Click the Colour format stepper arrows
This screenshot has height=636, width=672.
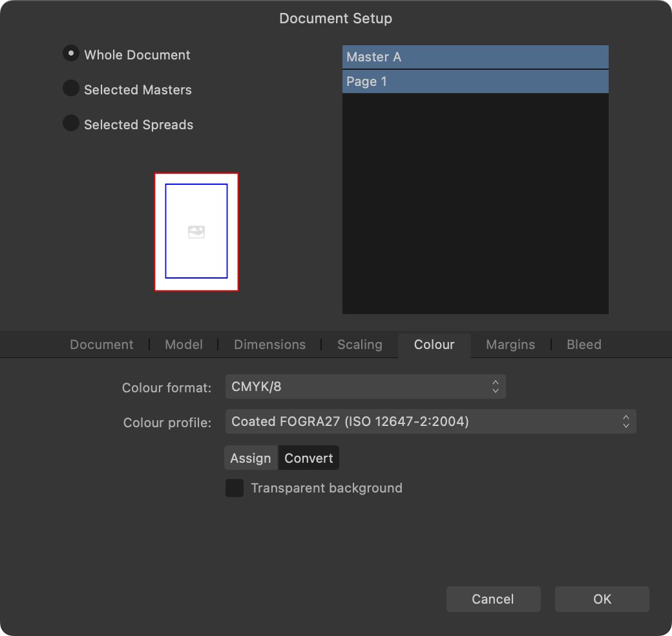pos(495,386)
